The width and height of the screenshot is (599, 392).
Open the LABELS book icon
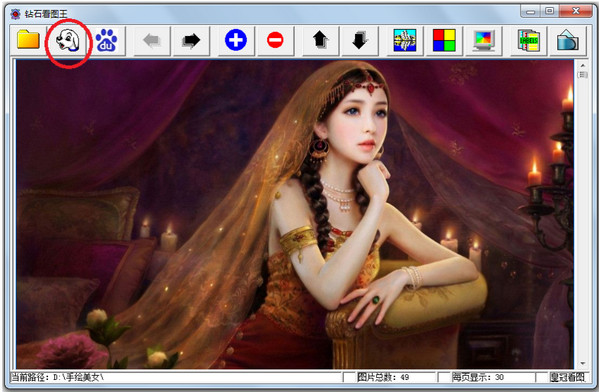coord(529,40)
